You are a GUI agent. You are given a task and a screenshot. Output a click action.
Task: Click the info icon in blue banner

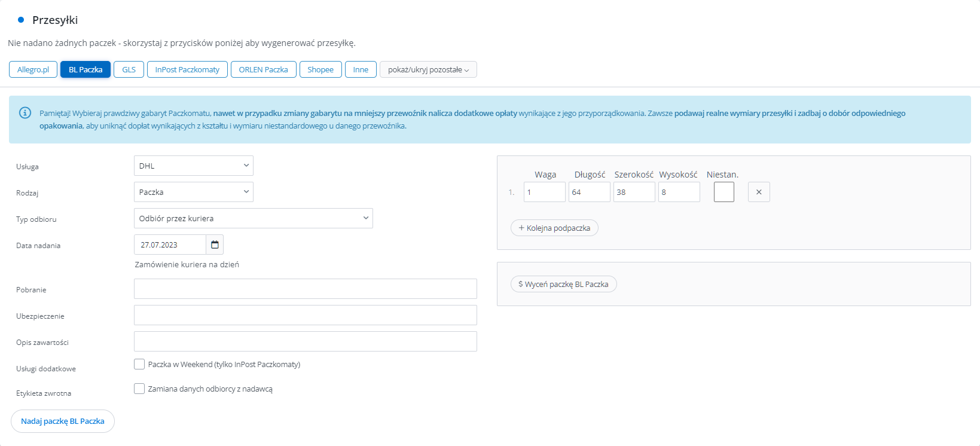tap(25, 113)
